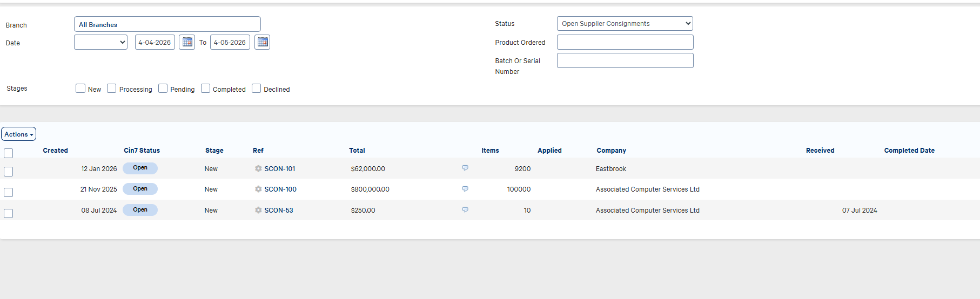Image resolution: width=980 pixels, height=299 pixels.
Task: Tick the Pending stage checkbox
Action: [x=163, y=89]
